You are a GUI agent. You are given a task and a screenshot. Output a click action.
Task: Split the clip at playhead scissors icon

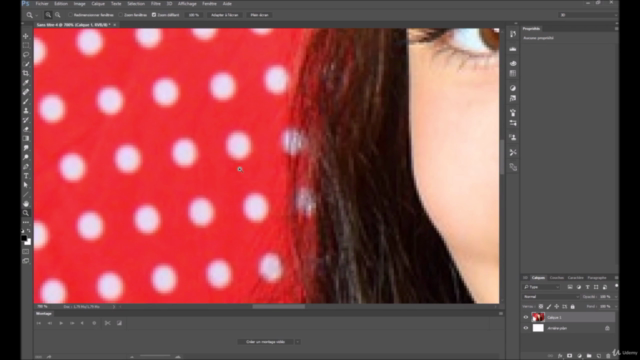[107, 323]
